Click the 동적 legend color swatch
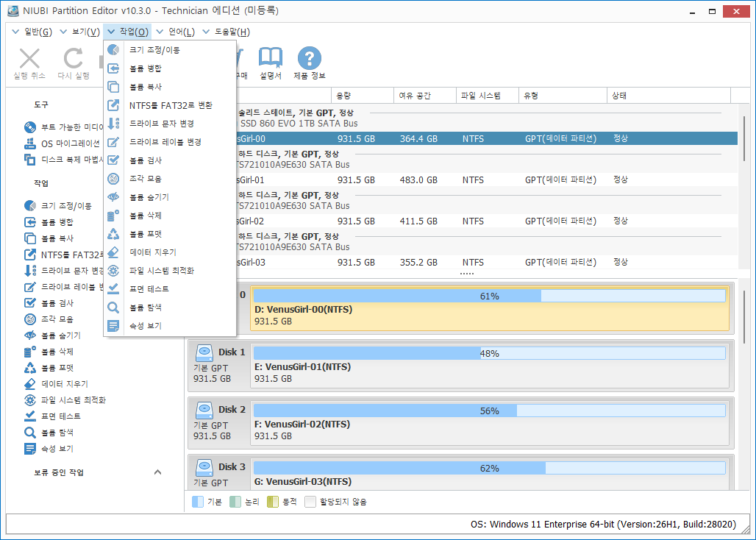Viewport: 756px width, 540px height. [273, 502]
